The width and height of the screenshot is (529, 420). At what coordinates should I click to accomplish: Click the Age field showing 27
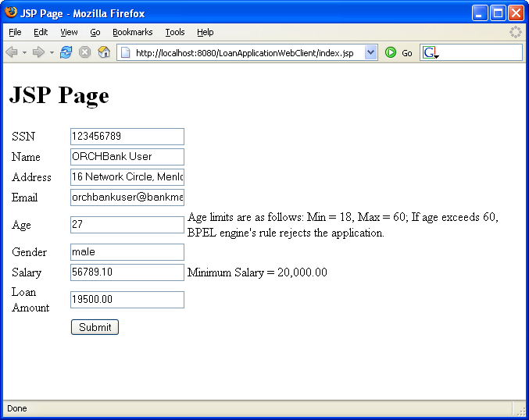(x=127, y=225)
